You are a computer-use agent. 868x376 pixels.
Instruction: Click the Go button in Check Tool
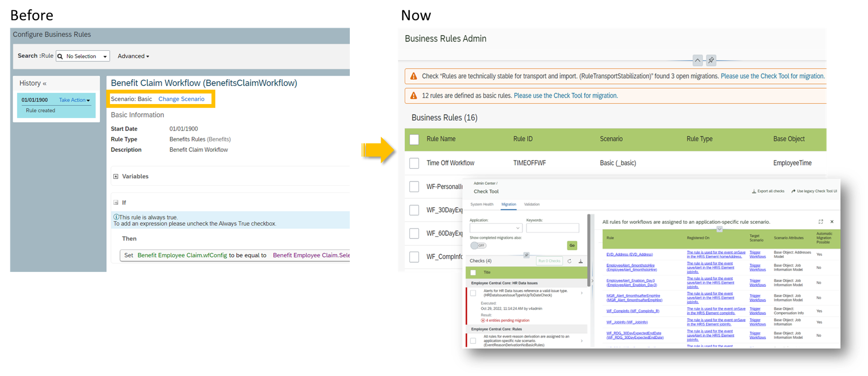[x=572, y=245]
